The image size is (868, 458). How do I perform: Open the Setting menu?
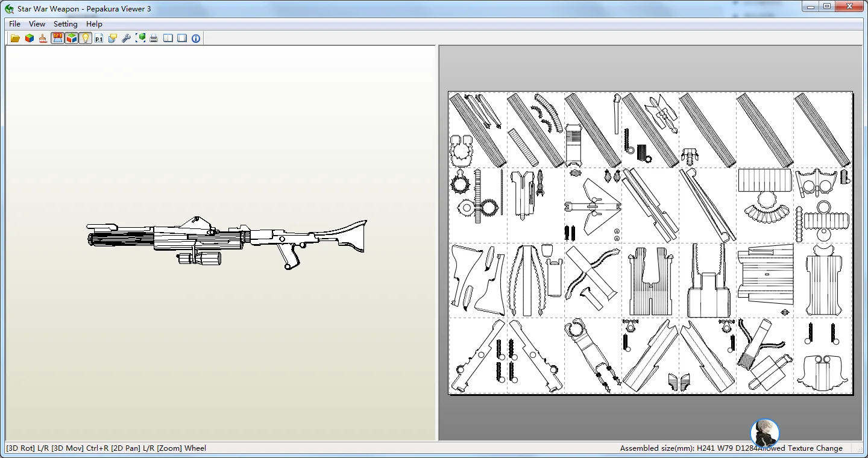(66, 24)
